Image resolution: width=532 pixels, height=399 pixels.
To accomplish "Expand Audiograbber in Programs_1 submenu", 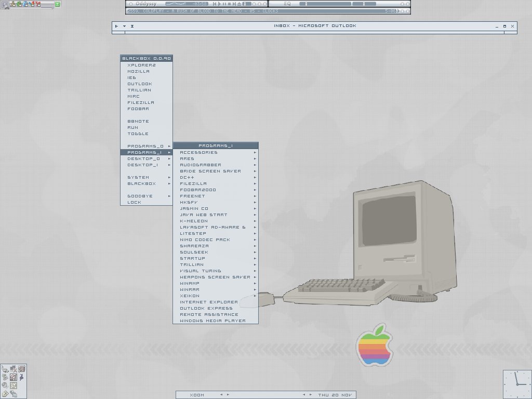I will point(216,165).
